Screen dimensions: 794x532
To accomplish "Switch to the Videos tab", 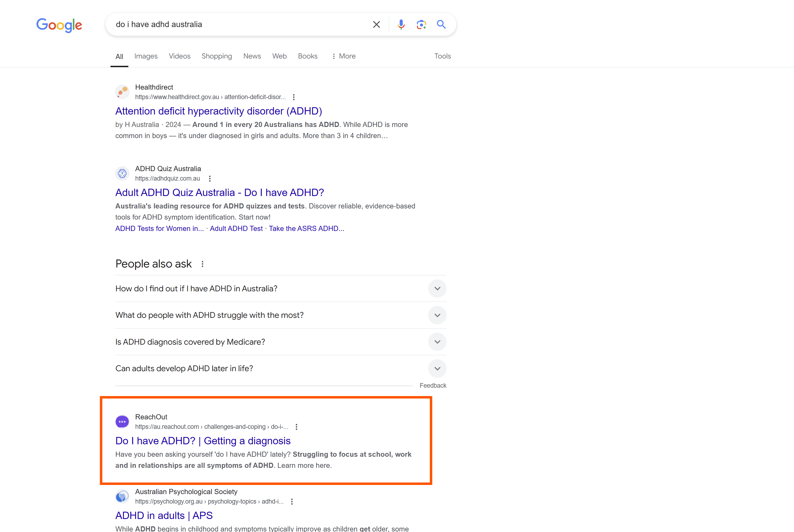I will tap(180, 56).
